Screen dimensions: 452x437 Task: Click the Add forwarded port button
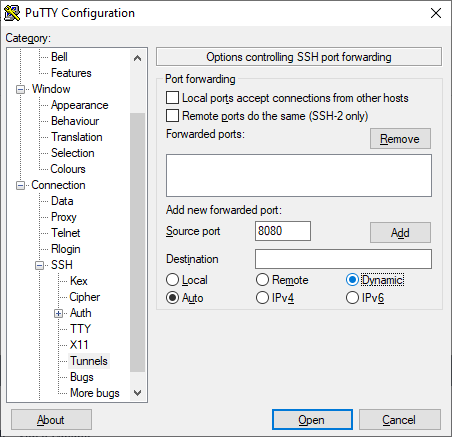click(x=400, y=233)
